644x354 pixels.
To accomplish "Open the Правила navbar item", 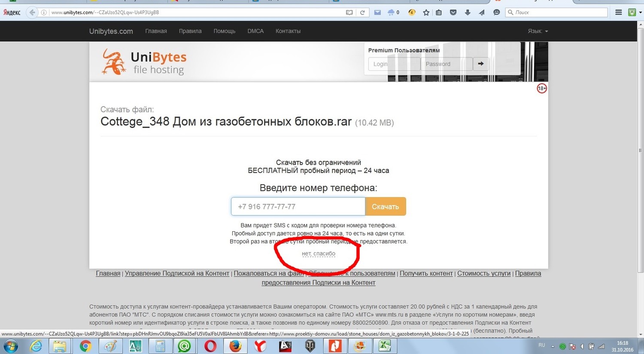I will [x=190, y=31].
